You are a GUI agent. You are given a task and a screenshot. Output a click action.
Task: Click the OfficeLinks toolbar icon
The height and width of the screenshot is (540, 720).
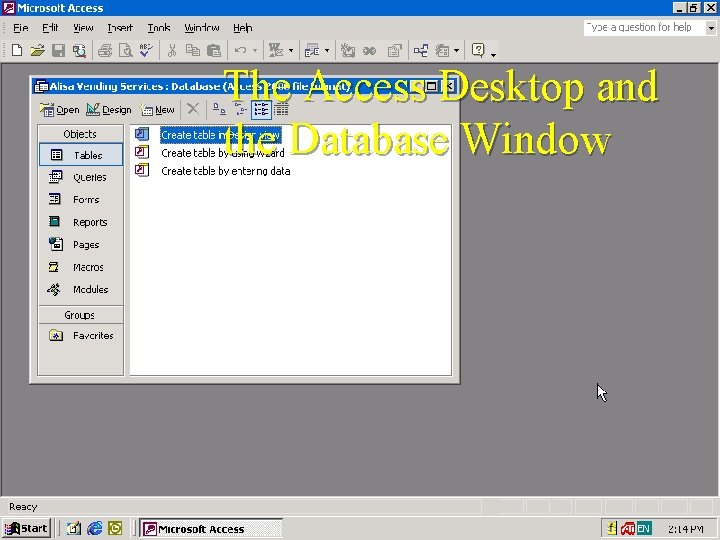[x=276, y=50]
